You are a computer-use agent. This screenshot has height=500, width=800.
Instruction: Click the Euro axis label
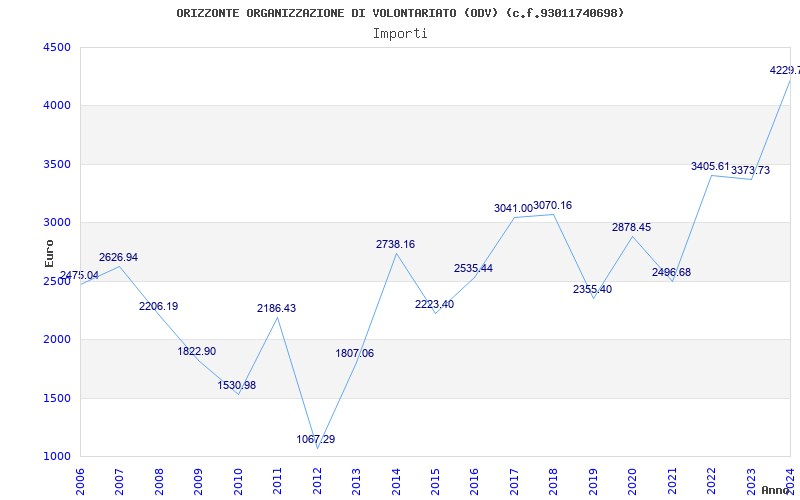tap(49, 254)
